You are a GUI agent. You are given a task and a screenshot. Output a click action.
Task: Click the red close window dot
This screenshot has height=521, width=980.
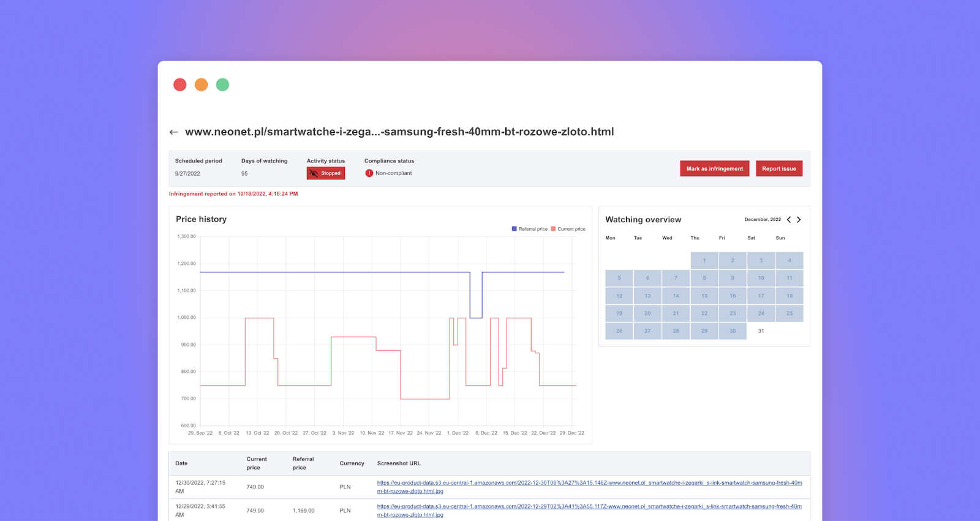(x=180, y=84)
